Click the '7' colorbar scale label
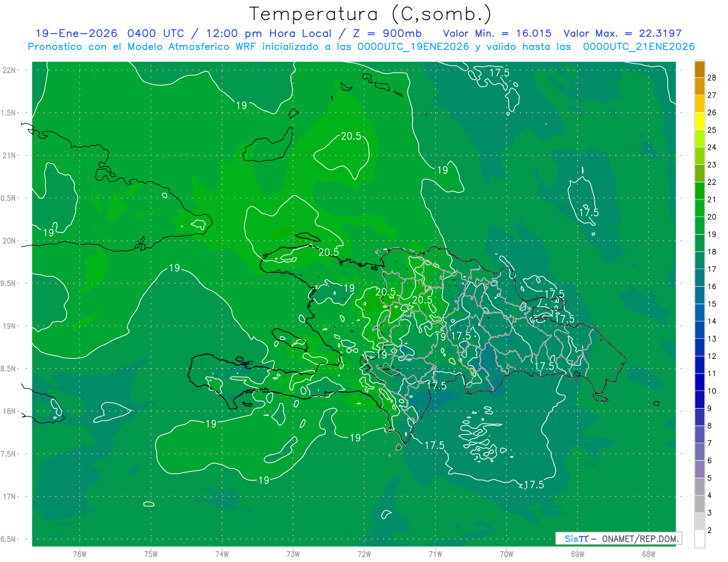 (710, 443)
